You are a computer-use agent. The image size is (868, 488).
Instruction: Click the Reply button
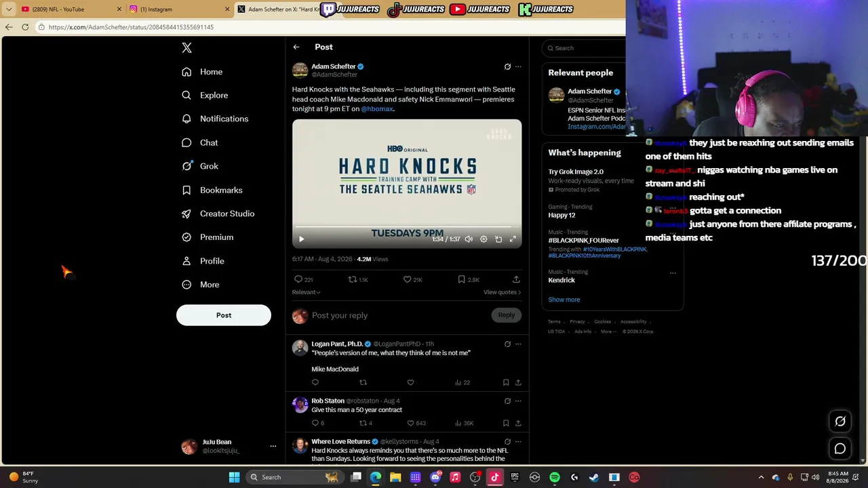pyautogui.click(x=507, y=315)
